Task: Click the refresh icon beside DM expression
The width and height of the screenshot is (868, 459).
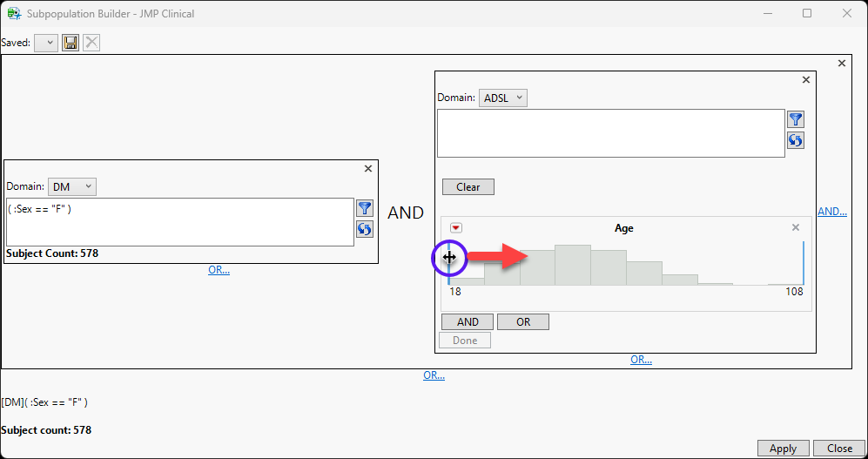Action: click(365, 229)
